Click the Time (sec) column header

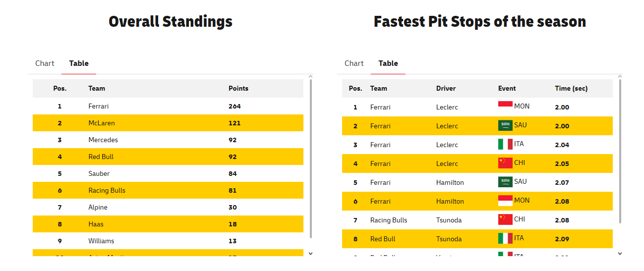[x=571, y=88]
